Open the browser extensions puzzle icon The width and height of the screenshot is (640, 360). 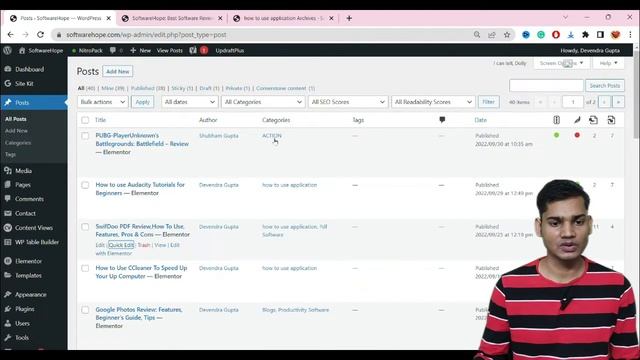(585, 35)
